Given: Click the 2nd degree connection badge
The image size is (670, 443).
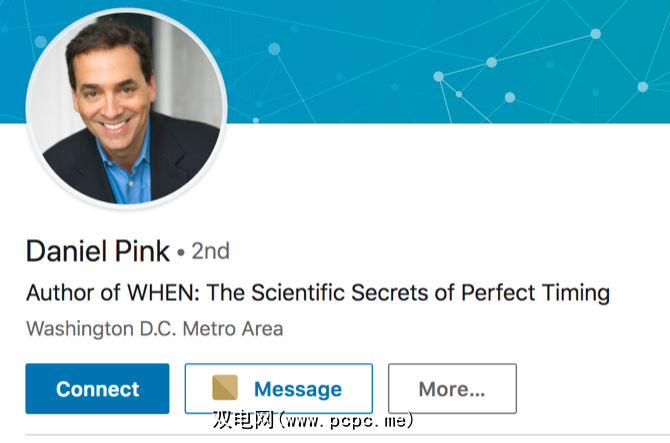Looking at the screenshot, I should (x=209, y=251).
